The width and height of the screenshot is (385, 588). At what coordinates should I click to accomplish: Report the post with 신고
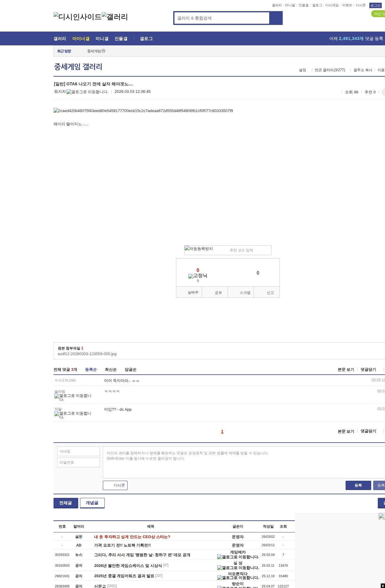(267, 292)
